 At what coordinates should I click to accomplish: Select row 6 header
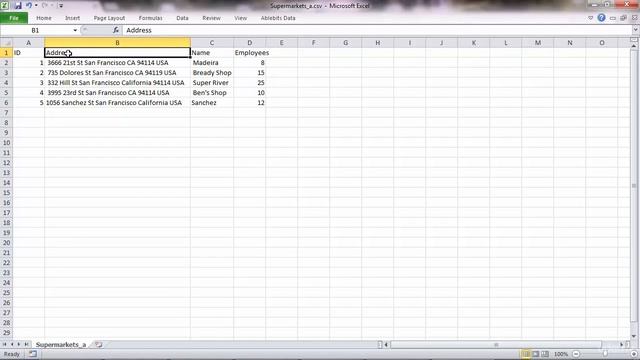pos(6,102)
